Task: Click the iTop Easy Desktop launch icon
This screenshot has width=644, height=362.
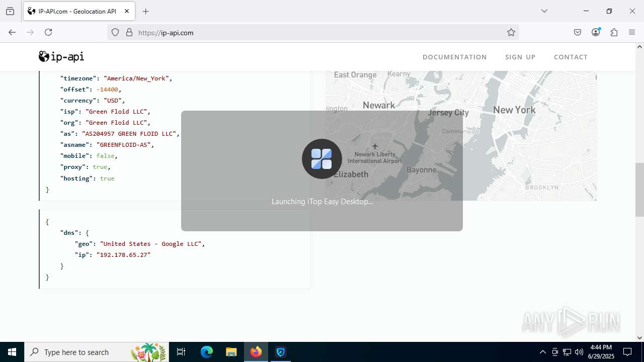Action: pyautogui.click(x=322, y=159)
